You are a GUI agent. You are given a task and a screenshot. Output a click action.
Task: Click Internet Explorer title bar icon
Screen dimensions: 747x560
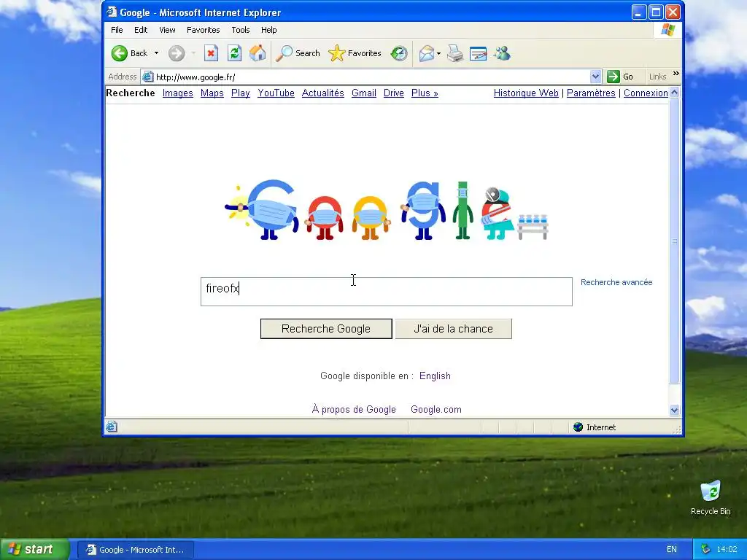pos(112,12)
